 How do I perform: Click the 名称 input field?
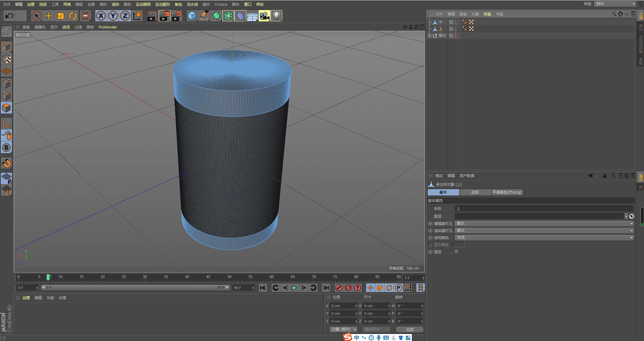(544, 209)
